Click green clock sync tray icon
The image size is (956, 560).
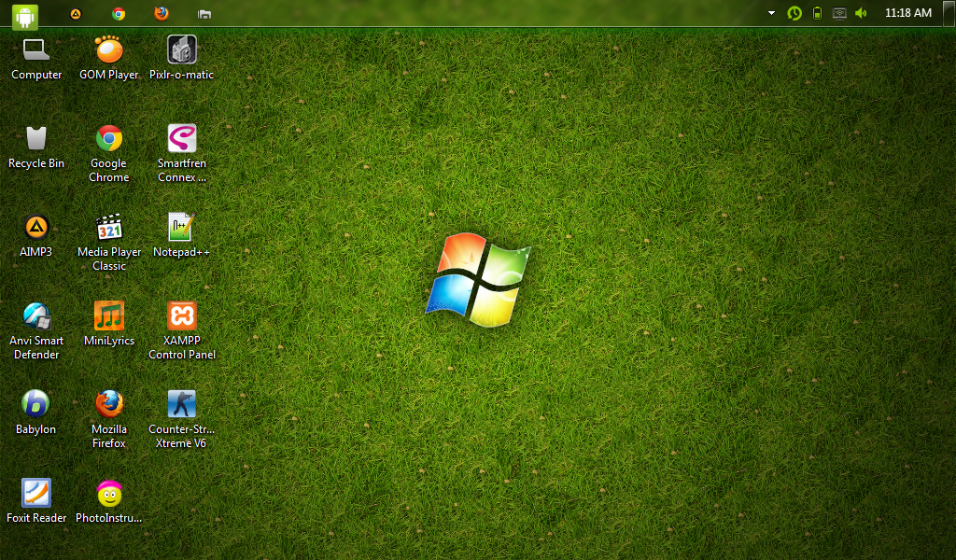pyautogui.click(x=794, y=13)
